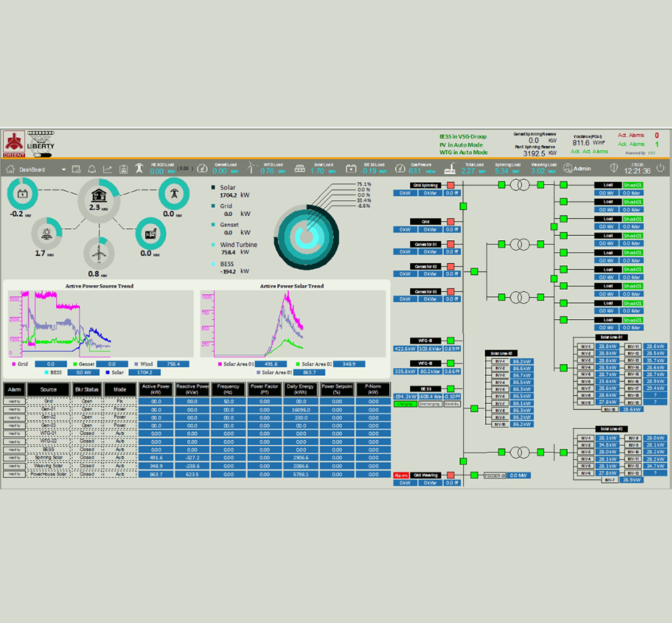
Task: Expand the Admin menu
Action: [x=579, y=168]
